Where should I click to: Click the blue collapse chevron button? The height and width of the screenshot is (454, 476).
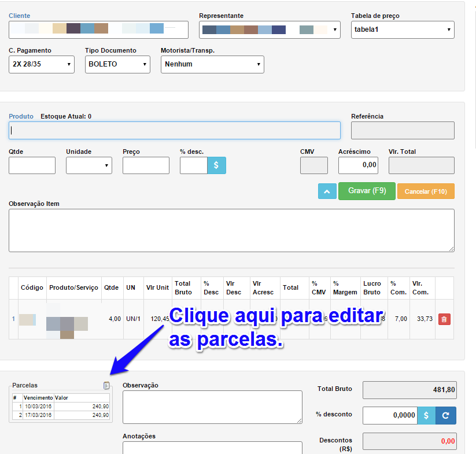pyautogui.click(x=327, y=191)
